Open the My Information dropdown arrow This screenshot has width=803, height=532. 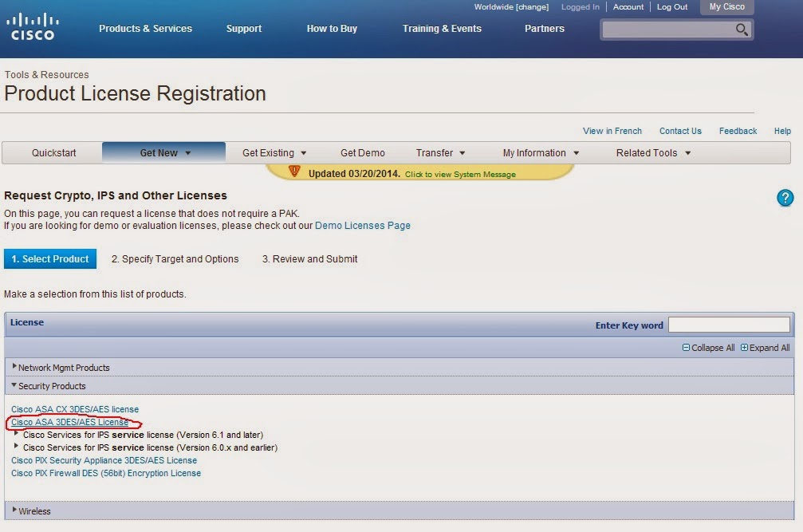point(576,153)
